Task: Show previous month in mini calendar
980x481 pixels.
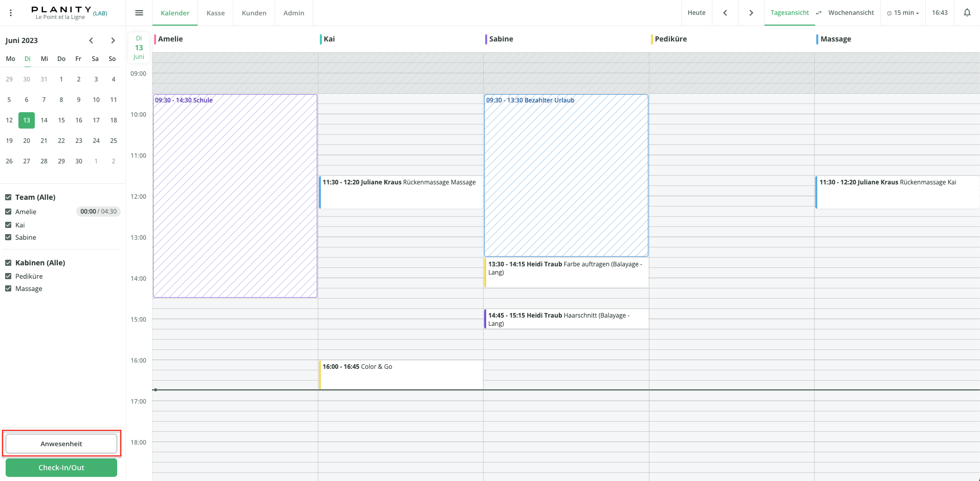Action: pyautogui.click(x=91, y=40)
